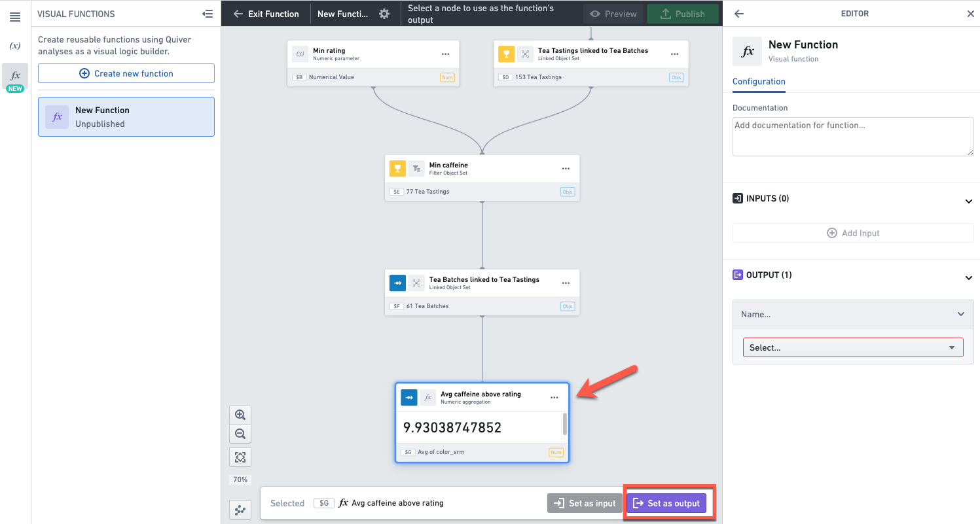Open Tea Tastings linked node options menu
Screen dimensions: 980x524
pyautogui.click(x=675, y=54)
